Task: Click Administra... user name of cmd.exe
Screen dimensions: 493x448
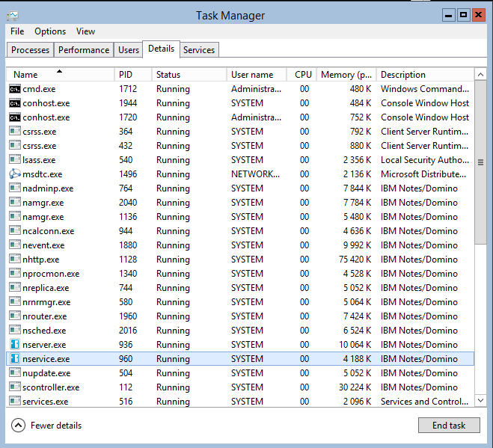Action: [x=257, y=89]
